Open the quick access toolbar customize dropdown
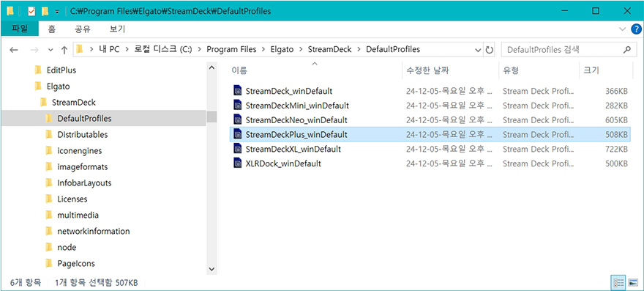This screenshot has width=644, height=291. [57, 12]
